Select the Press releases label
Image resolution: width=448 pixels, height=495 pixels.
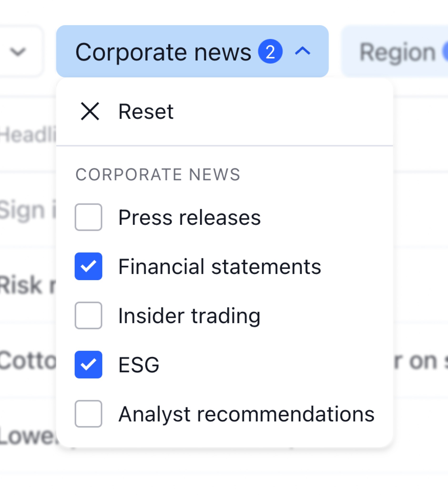[189, 217]
